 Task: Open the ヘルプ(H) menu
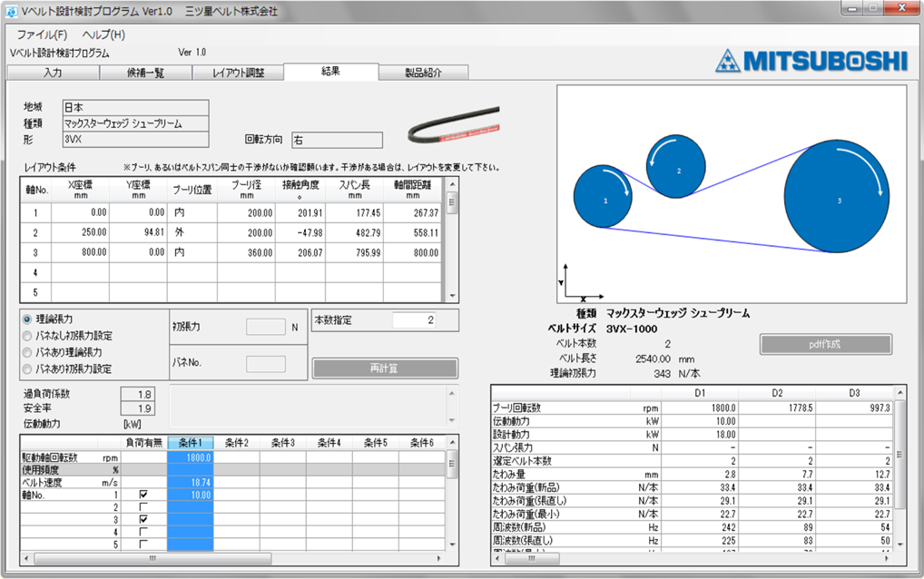103,34
